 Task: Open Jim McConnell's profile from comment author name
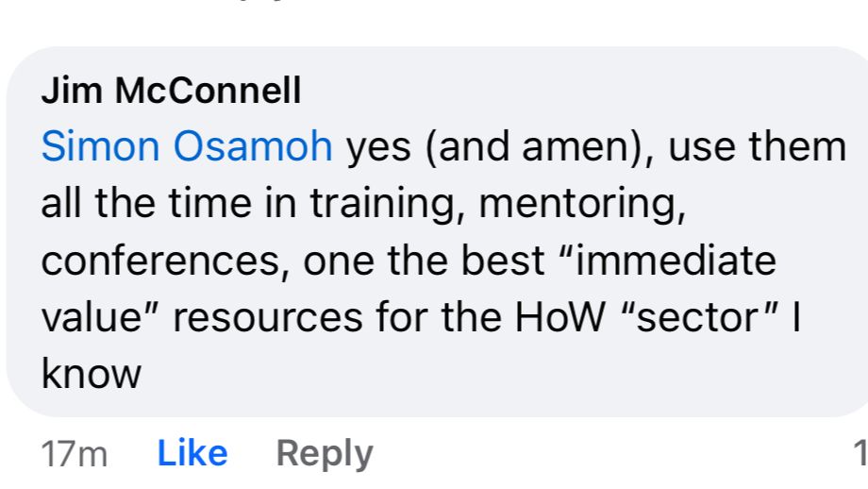click(x=171, y=92)
